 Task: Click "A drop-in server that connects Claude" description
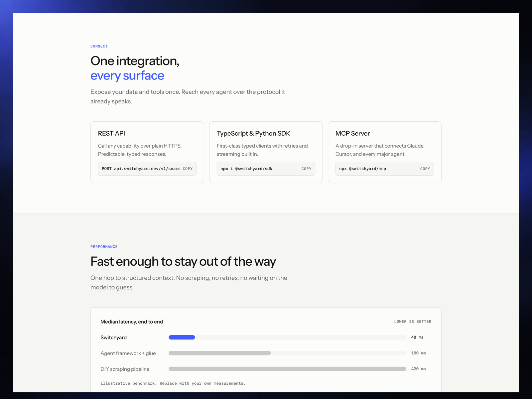point(380,150)
